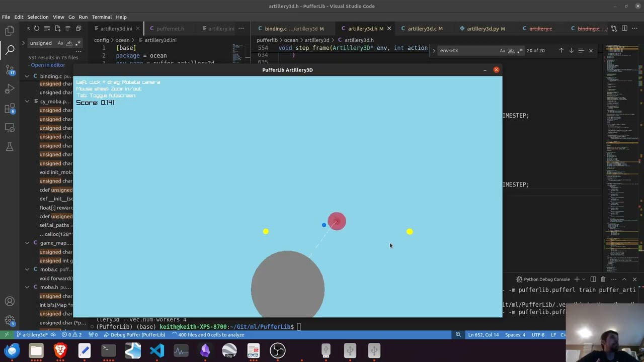Open the Explorer view in activity bar

click(x=10, y=31)
